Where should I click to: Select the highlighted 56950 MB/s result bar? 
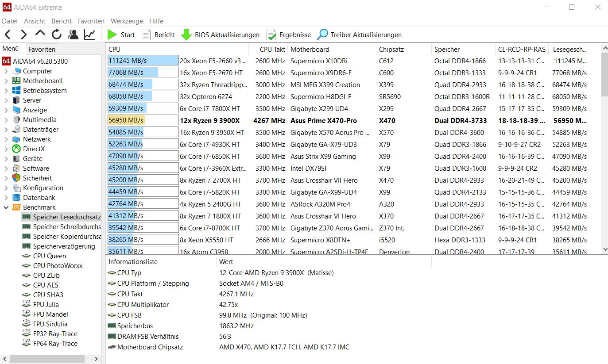(x=143, y=120)
